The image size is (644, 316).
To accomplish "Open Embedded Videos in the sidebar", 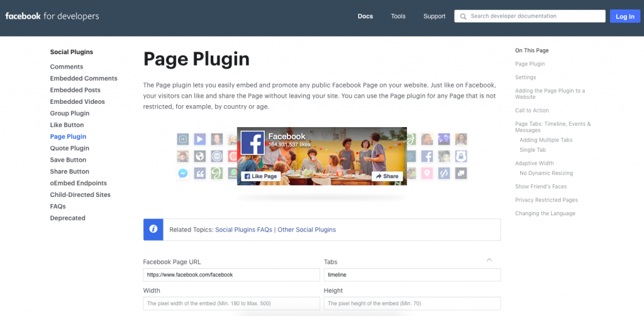I will point(77,101).
